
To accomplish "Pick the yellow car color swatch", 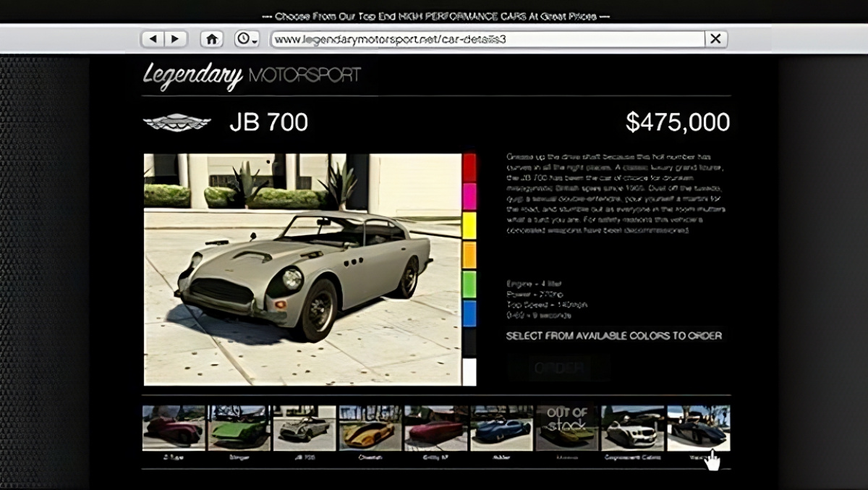I will click(x=469, y=227).
